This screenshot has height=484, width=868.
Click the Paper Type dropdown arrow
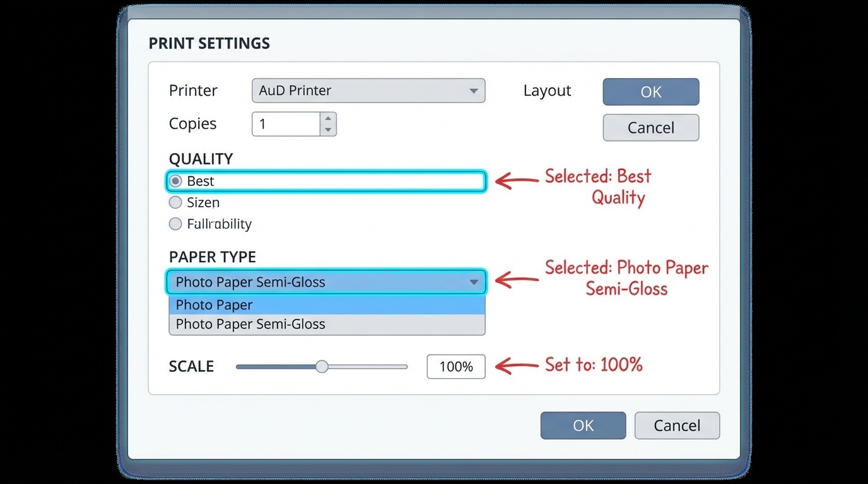474,282
